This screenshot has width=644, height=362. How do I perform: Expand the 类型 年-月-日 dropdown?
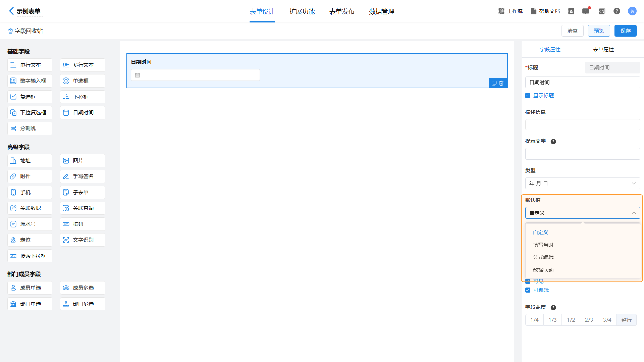[582, 183]
